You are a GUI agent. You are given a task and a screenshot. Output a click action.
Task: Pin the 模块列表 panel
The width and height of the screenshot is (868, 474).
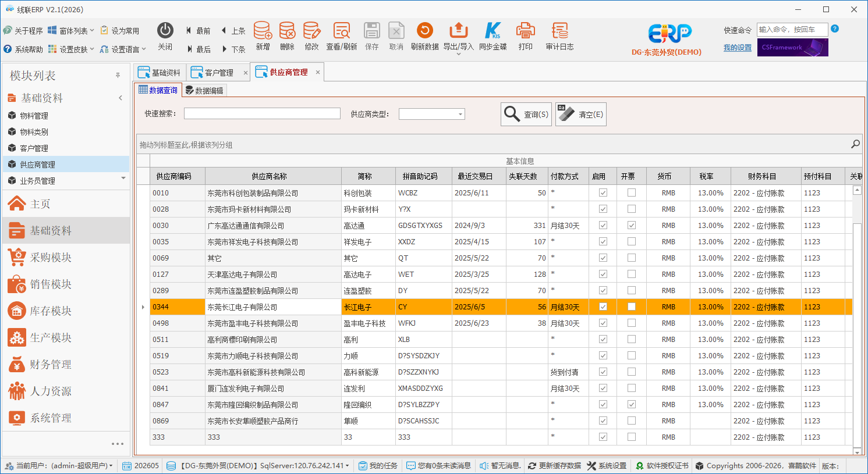pyautogui.click(x=118, y=75)
